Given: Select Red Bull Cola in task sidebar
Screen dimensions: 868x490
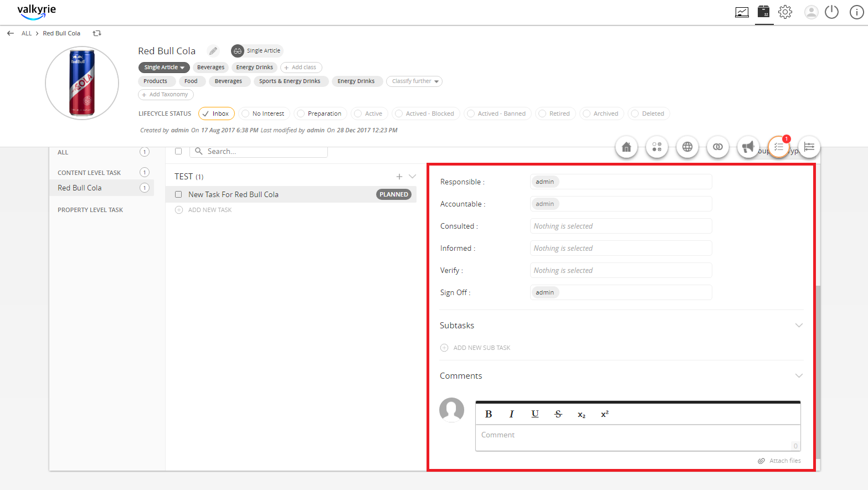Looking at the screenshot, I should click(x=101, y=188).
